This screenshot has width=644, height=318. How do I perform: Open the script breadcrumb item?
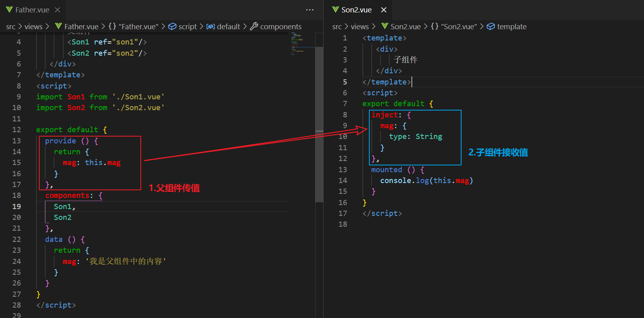[188, 26]
